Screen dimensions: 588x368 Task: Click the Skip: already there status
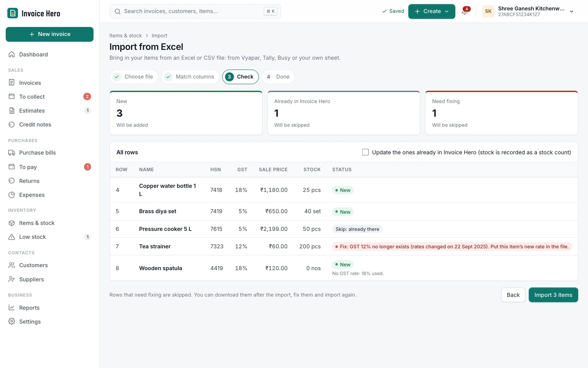point(357,229)
